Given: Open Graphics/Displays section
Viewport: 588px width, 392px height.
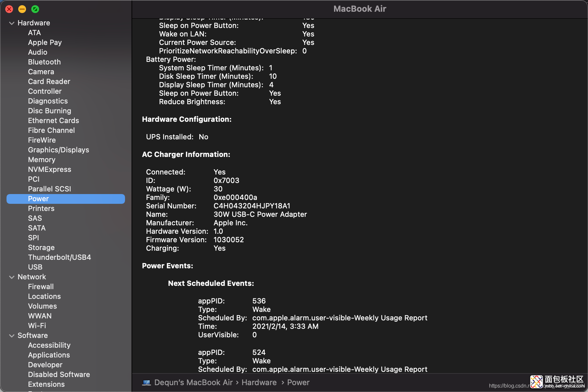Looking at the screenshot, I should click(59, 150).
